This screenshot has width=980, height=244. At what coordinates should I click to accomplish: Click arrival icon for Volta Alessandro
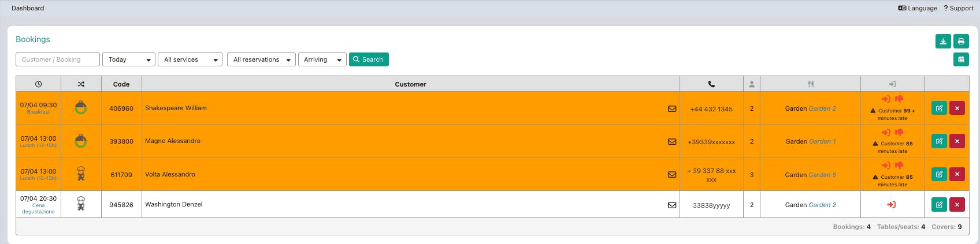886,166
